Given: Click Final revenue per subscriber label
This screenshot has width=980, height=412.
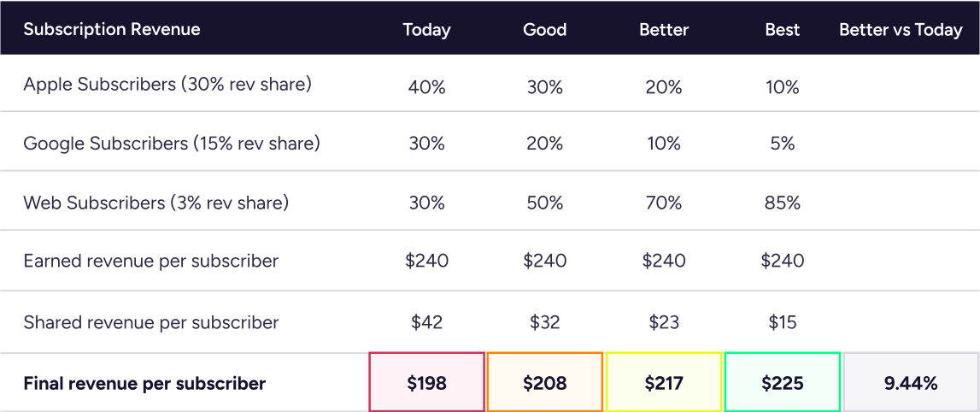Looking at the screenshot, I should [144, 384].
